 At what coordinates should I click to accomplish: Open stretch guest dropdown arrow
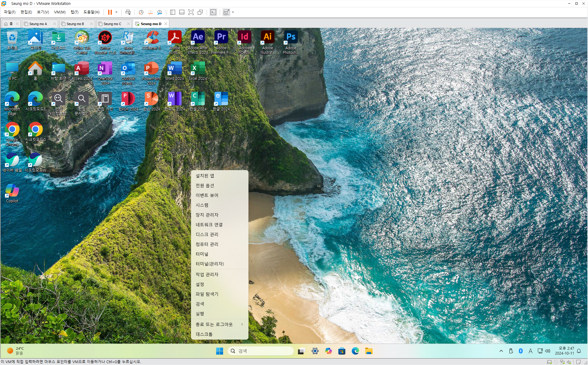coord(233,12)
